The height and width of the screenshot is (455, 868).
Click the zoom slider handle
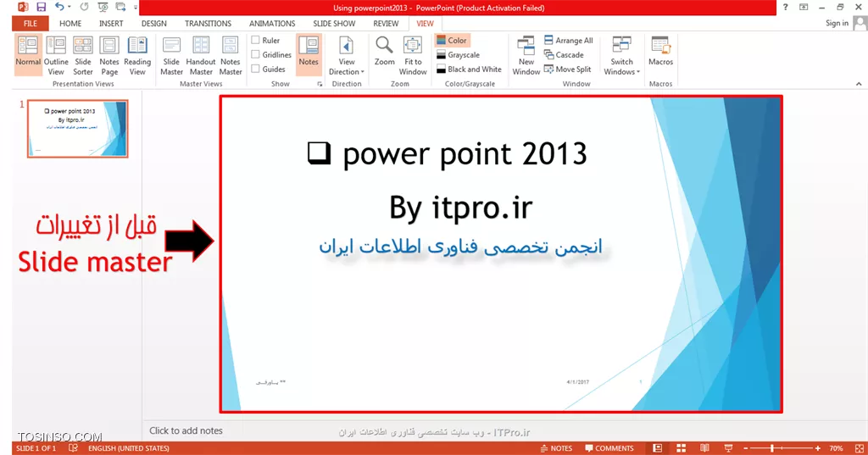tap(772, 448)
